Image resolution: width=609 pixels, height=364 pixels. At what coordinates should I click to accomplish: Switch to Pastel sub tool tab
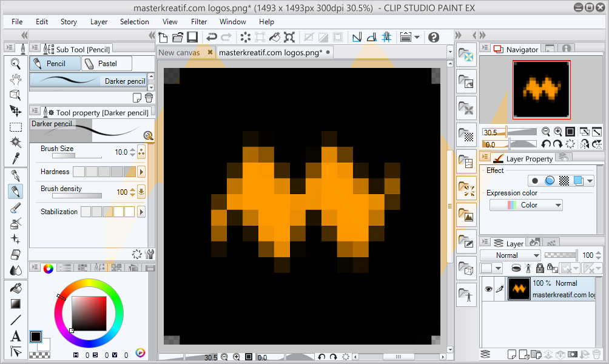pyautogui.click(x=106, y=63)
